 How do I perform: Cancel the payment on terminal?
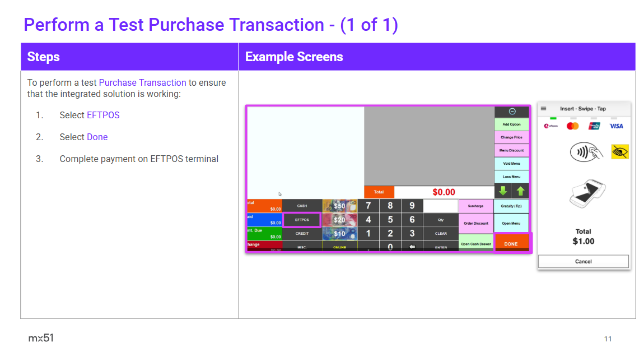[583, 261]
